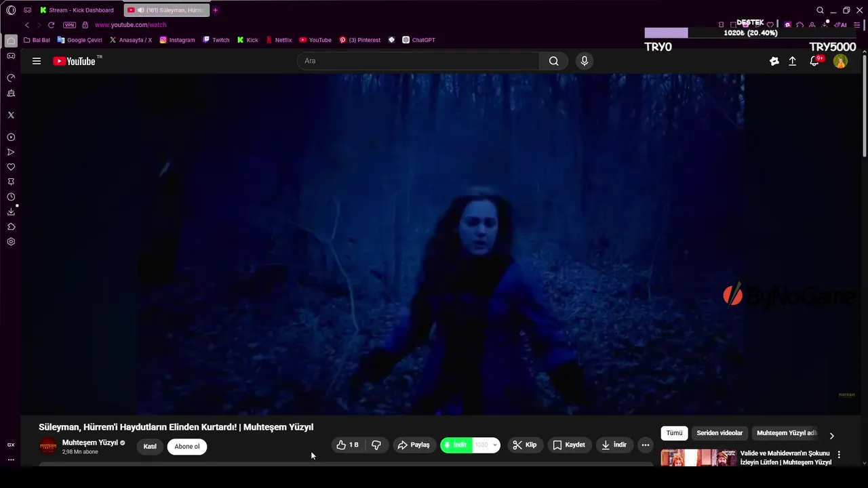Screen dimensions: 868x488
Task: Click the Ara search field
Action: (418, 61)
